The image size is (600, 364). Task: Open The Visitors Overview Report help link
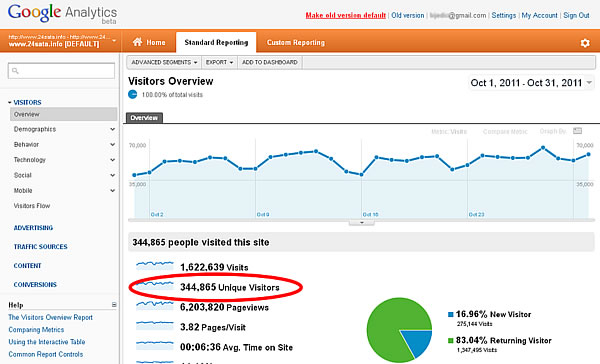tap(51, 317)
